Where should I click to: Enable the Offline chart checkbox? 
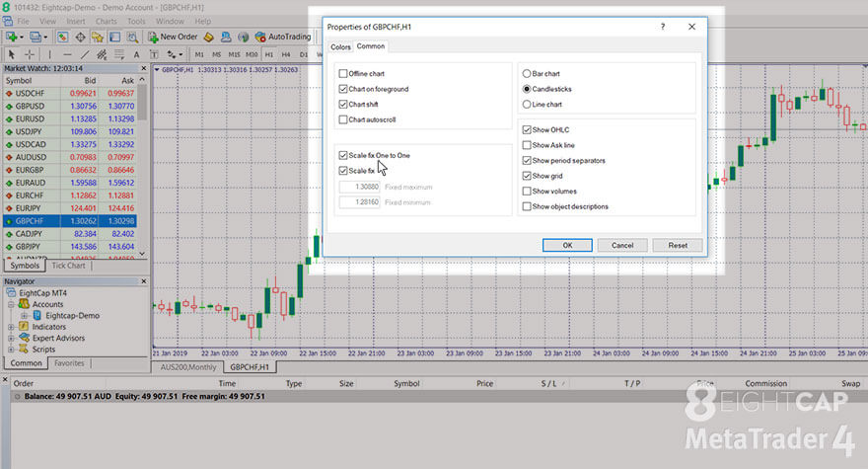point(343,73)
